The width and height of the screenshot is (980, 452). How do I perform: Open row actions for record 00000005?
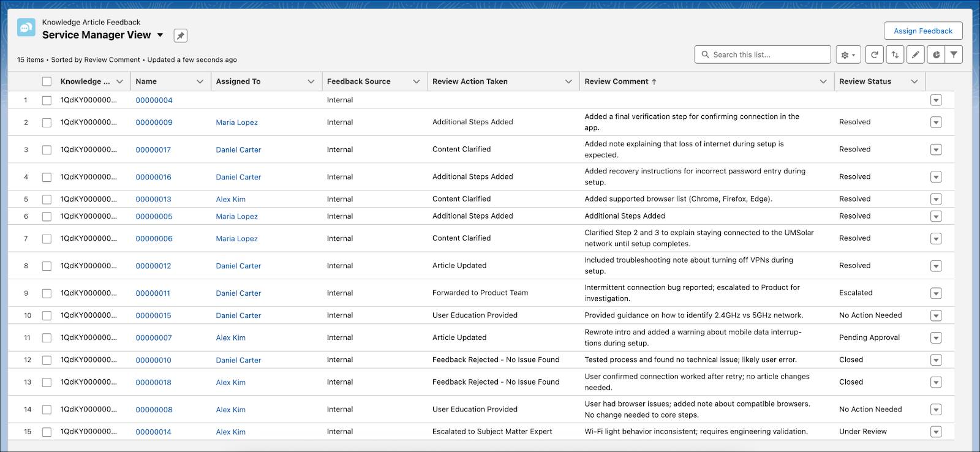tap(936, 216)
